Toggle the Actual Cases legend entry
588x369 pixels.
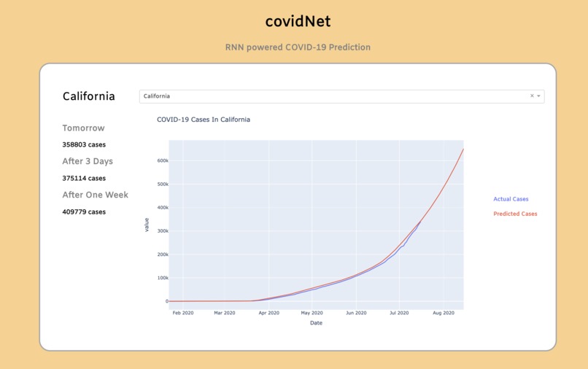511,199
